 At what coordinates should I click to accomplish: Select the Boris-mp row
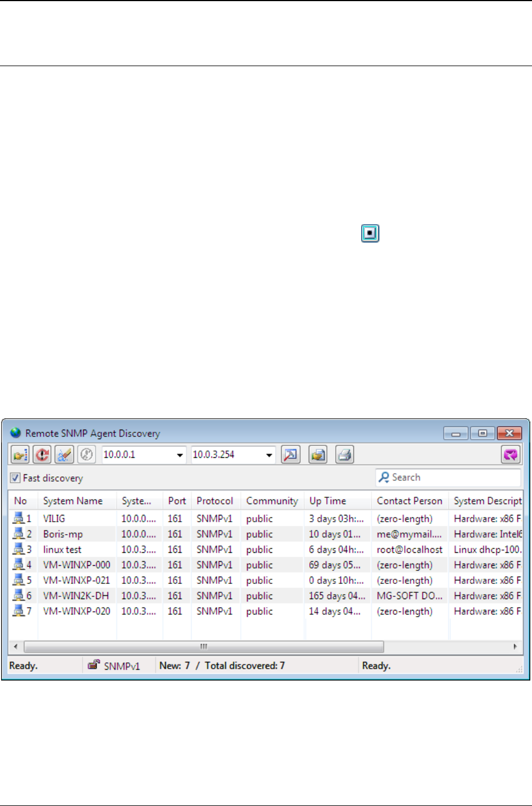click(266, 534)
